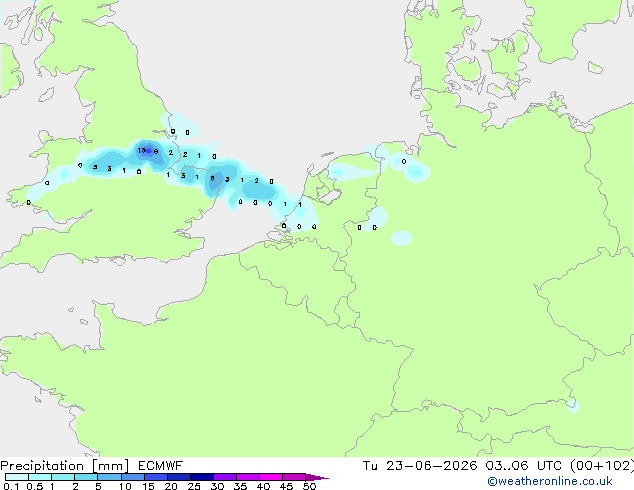Click legend tick label "40"
Viewport: 634px width, 490px height.
263,486
